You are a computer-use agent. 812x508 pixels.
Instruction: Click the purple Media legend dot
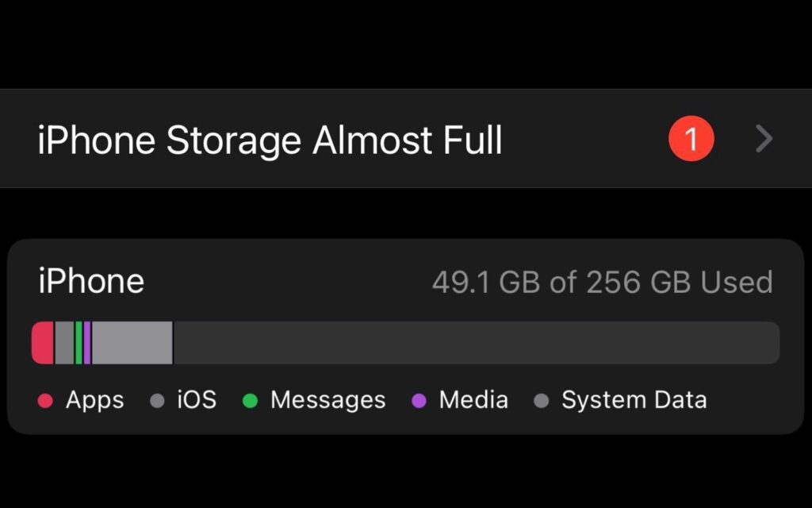pyautogui.click(x=419, y=401)
